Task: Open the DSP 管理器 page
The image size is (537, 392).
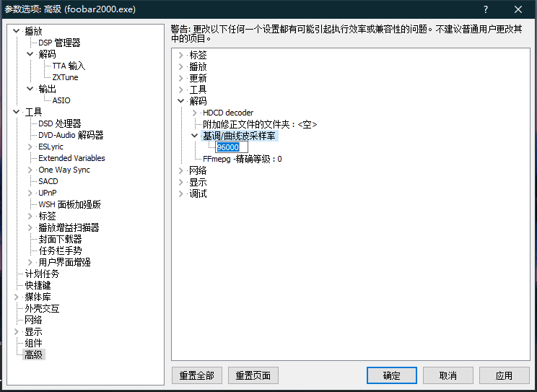Action: point(59,43)
